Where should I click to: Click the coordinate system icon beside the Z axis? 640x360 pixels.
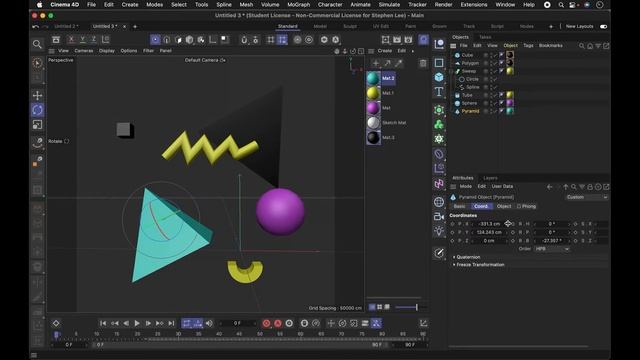coord(105,40)
